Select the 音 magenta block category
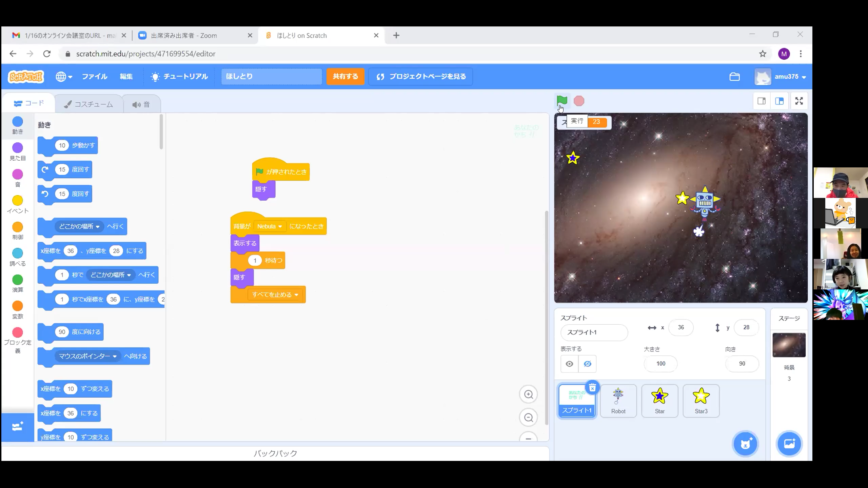Screen dimensions: 868x488 18,178
